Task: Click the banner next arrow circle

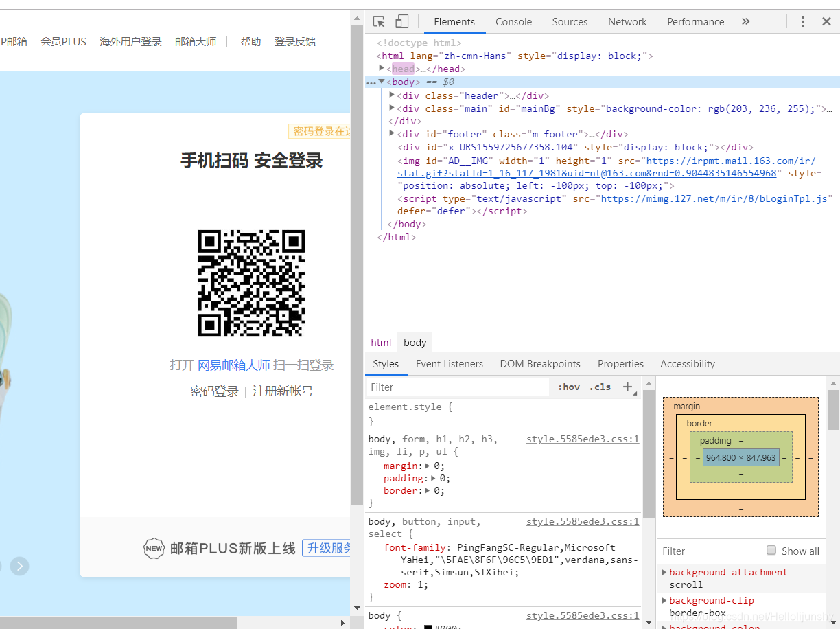Action: point(19,566)
